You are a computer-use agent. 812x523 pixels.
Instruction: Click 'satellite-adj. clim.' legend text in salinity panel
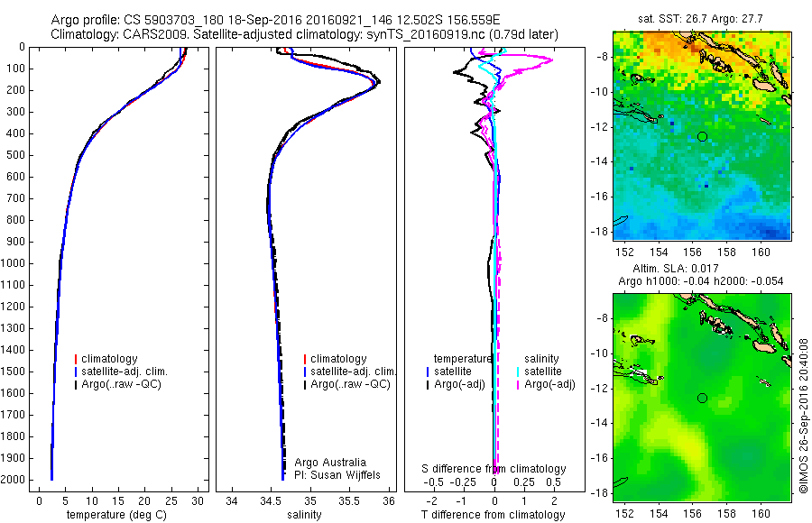coord(354,372)
